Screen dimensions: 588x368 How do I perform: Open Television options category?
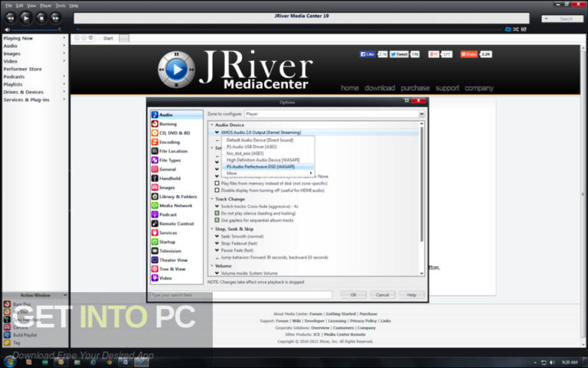[170, 251]
